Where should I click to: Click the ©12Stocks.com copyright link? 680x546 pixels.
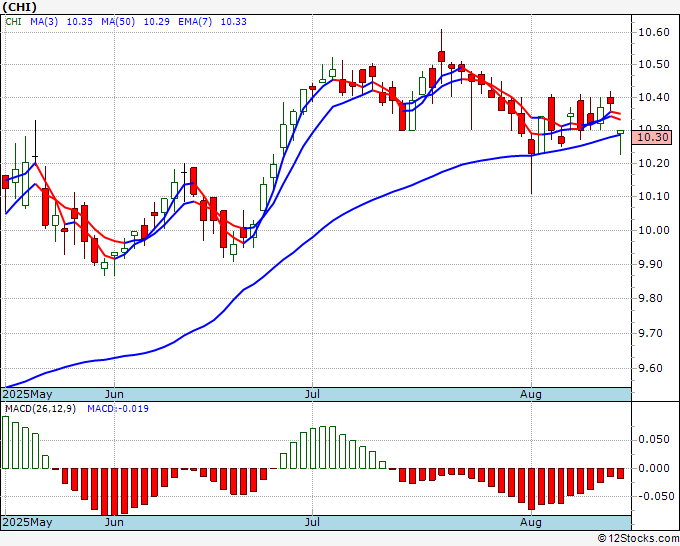coord(638,539)
